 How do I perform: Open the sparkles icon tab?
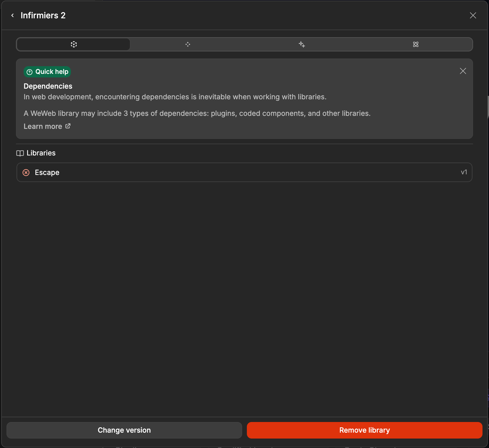point(301,44)
